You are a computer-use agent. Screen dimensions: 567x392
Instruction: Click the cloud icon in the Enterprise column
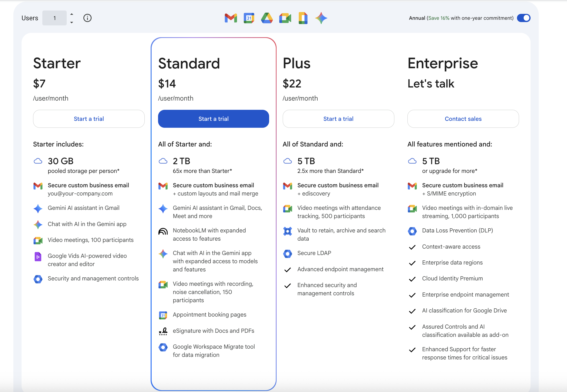[x=412, y=161]
